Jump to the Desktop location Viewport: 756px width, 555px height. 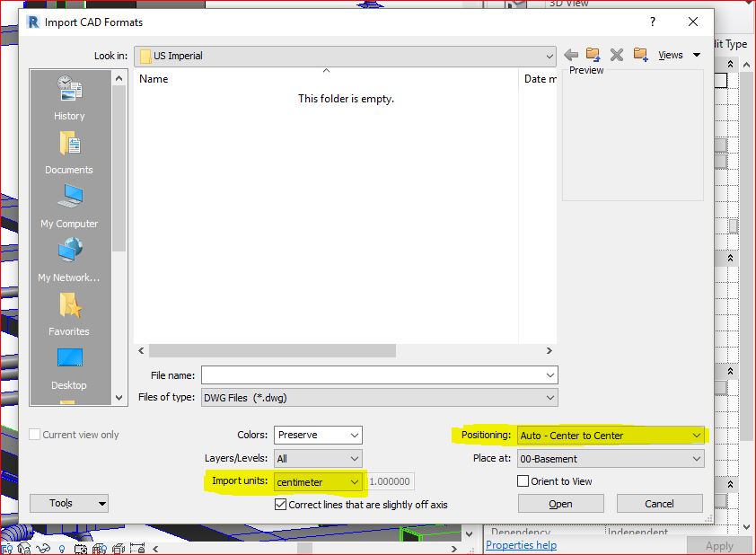[x=69, y=369]
